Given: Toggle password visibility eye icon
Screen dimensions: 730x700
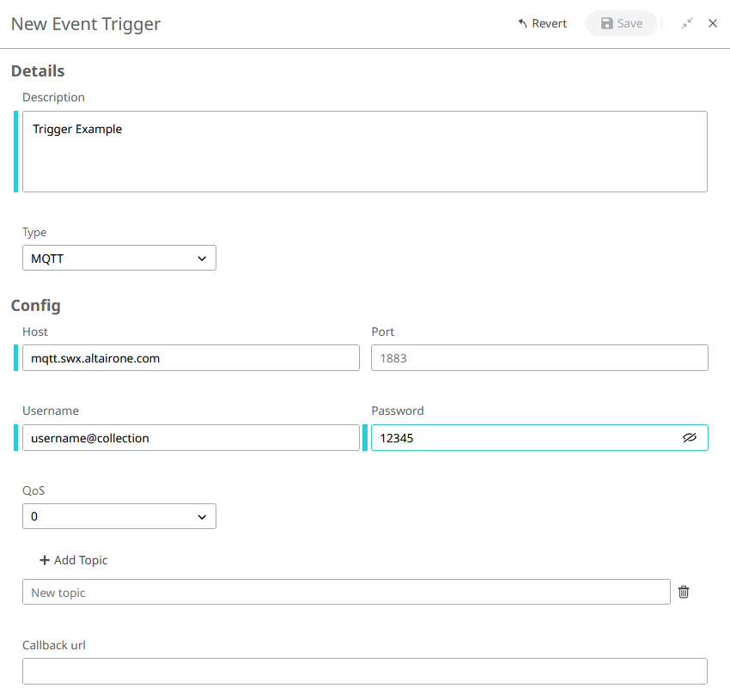Looking at the screenshot, I should tap(690, 438).
